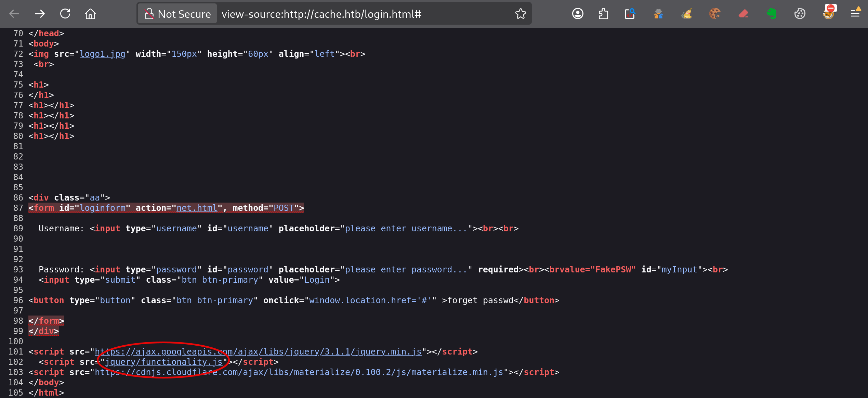Click the outlined cookie manager icon
The width and height of the screenshot is (868, 398).
pos(800,14)
